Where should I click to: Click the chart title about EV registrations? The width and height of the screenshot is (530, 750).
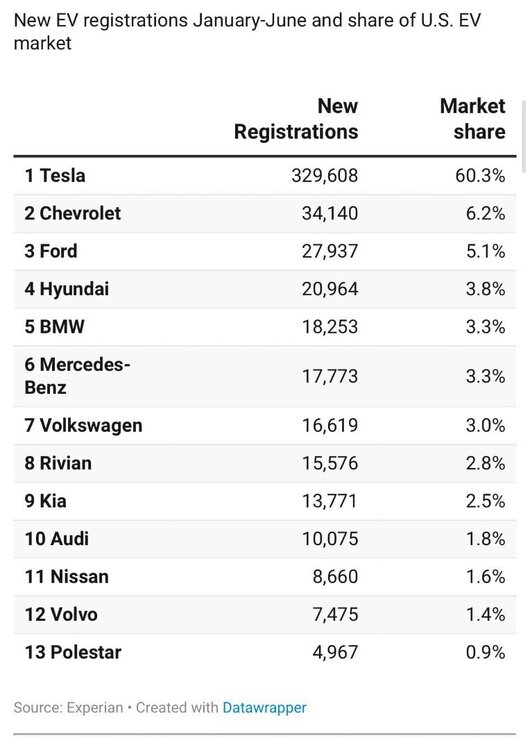pos(247,32)
